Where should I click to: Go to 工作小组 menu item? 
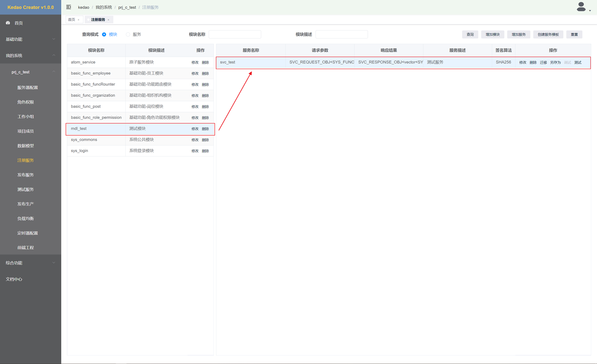click(26, 117)
